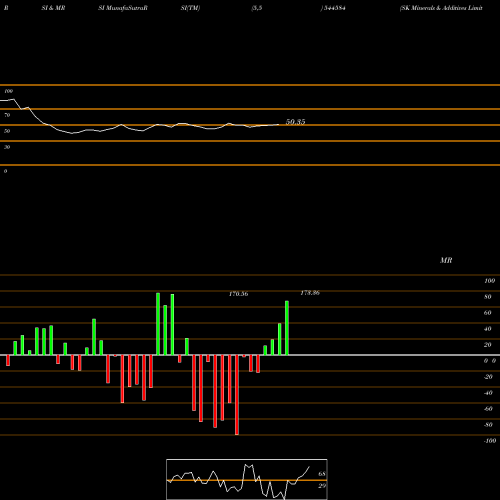Click the '173.86' bar value label
Image resolution: width=500 pixels, height=500 pixels.
[x=310, y=293]
